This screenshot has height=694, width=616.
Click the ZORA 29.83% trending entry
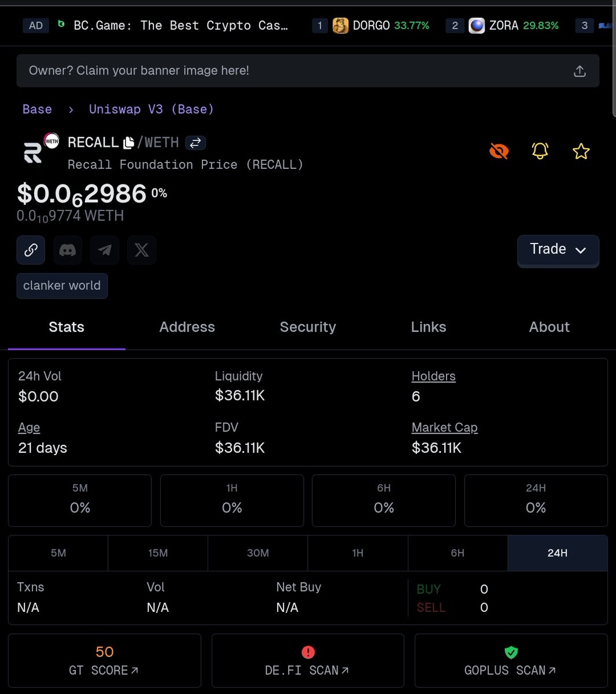point(503,25)
